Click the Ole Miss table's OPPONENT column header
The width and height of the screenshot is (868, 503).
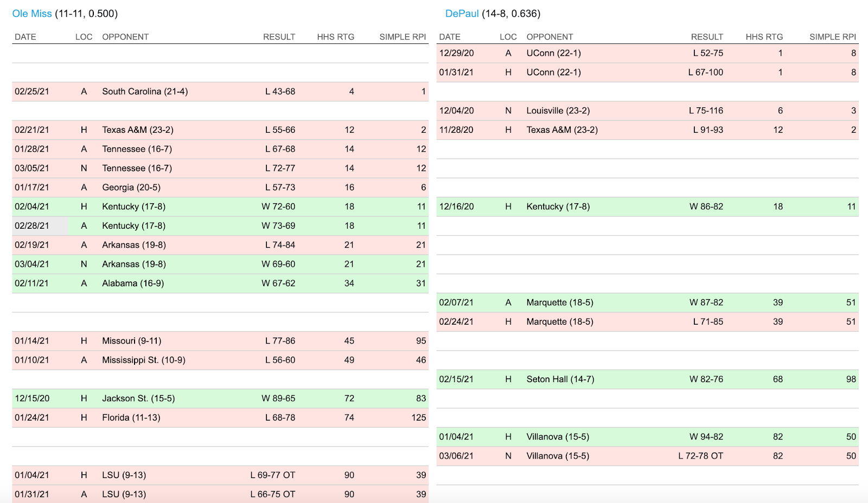(125, 37)
